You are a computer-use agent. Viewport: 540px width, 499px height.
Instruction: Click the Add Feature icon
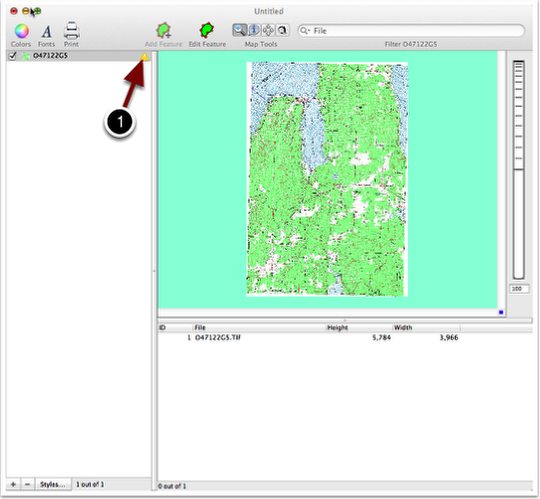click(163, 30)
